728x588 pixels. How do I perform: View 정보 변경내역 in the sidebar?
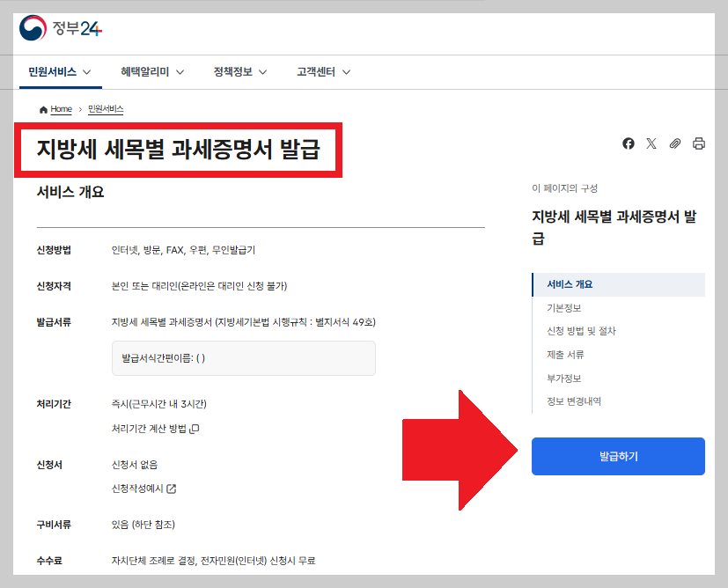(x=572, y=401)
